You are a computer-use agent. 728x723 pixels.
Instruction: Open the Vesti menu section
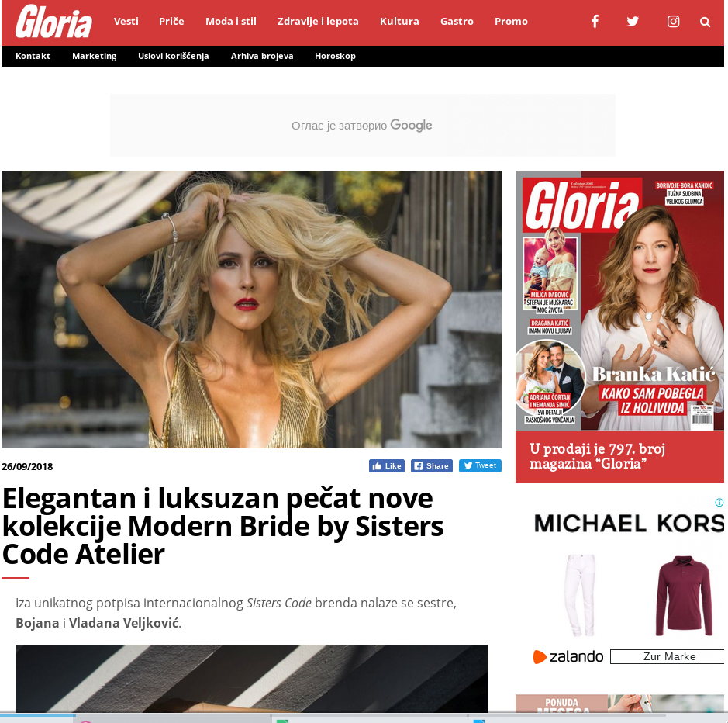(x=126, y=22)
